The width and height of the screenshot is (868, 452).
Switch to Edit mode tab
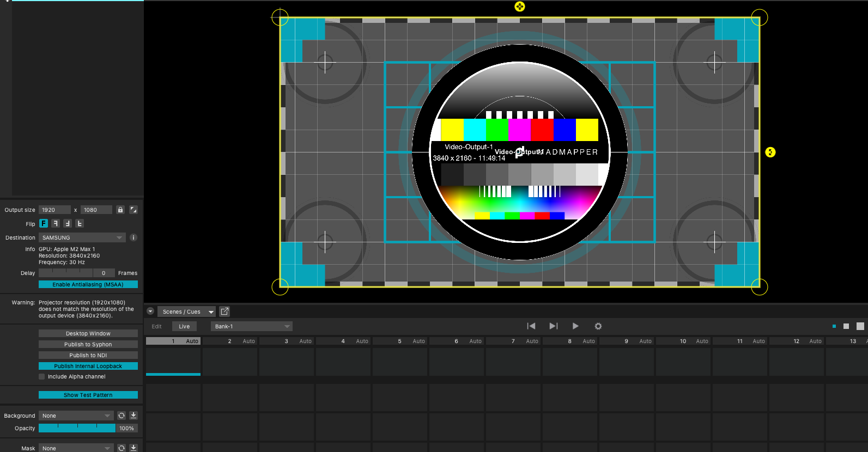click(156, 326)
